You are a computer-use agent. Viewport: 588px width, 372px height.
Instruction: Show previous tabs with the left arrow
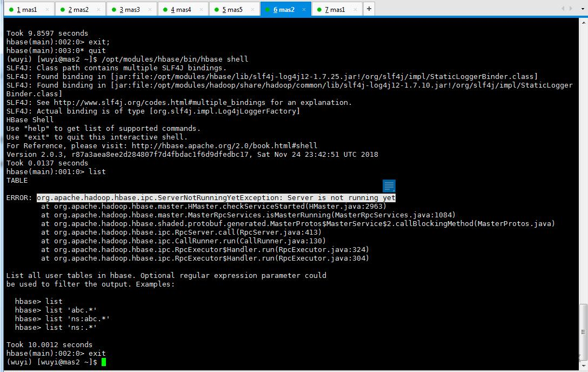[x=563, y=9]
